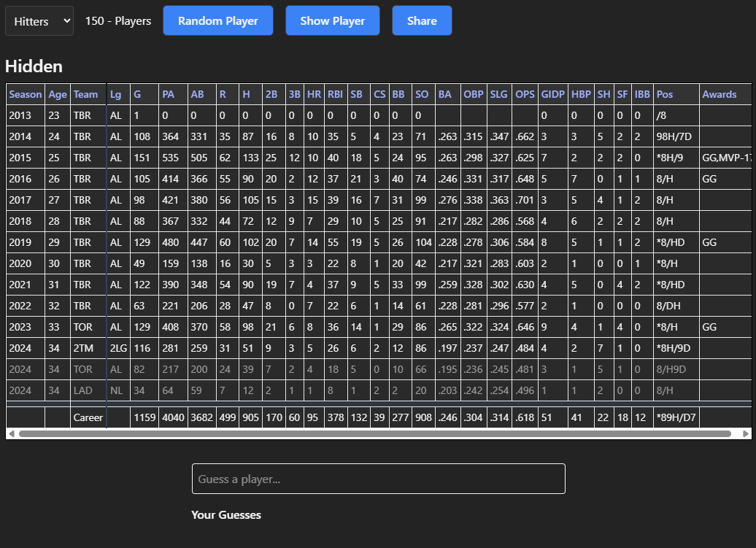Click the Hidden heading text
The width and height of the screenshot is (756, 548).
(34, 66)
